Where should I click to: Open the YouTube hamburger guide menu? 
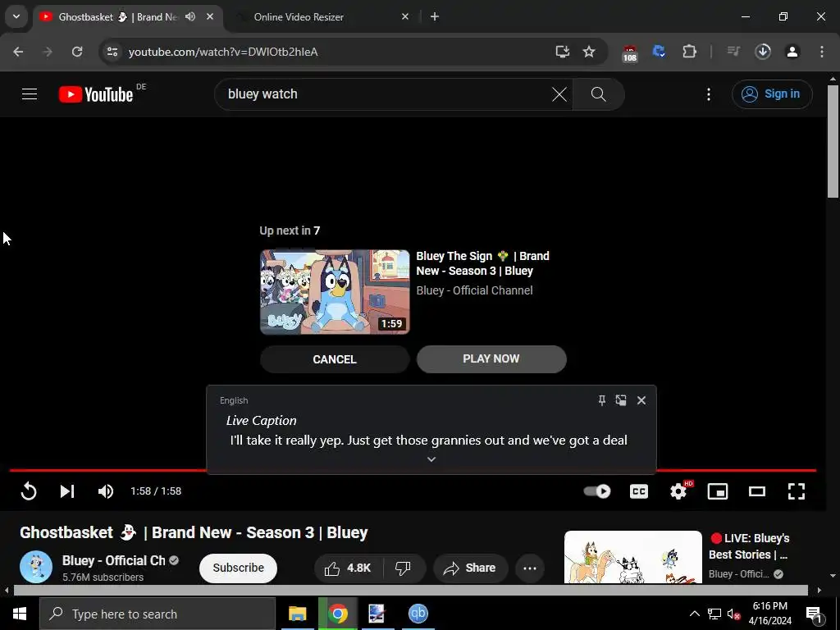30,94
